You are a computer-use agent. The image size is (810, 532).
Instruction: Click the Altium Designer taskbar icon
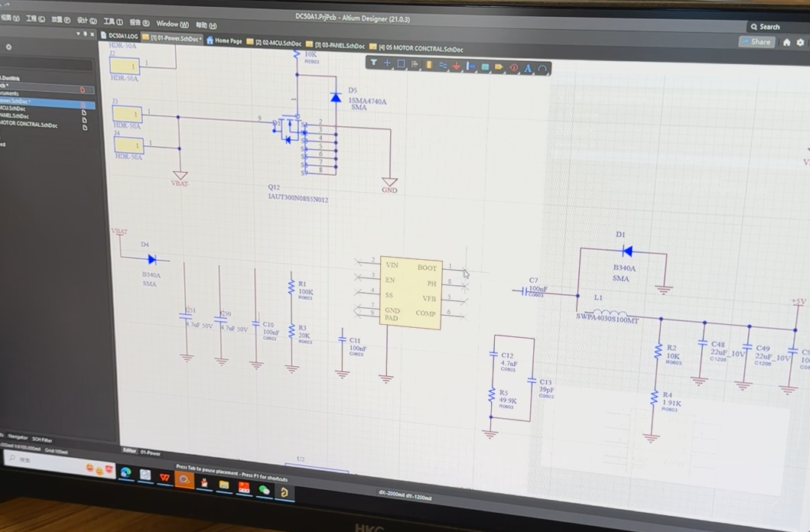tap(284, 493)
